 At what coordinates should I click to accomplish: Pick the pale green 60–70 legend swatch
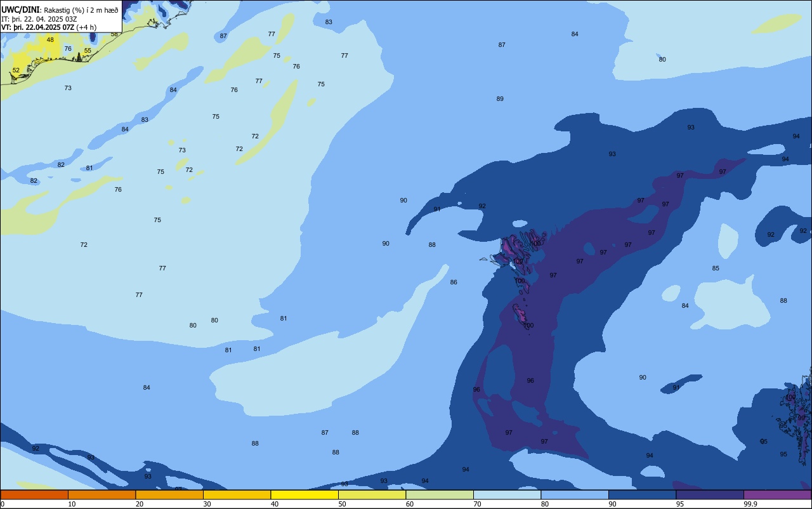click(x=440, y=494)
